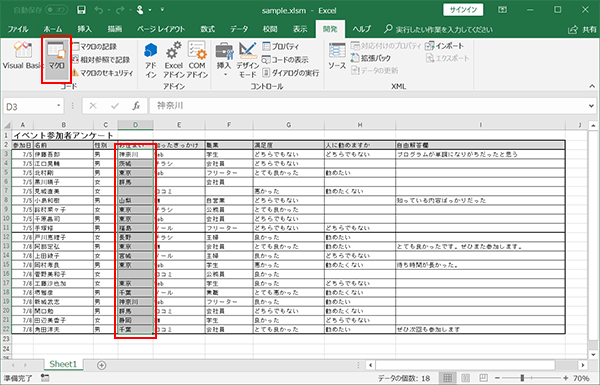Click XML インポート import
The height and width of the screenshot is (385, 600).
(x=445, y=46)
